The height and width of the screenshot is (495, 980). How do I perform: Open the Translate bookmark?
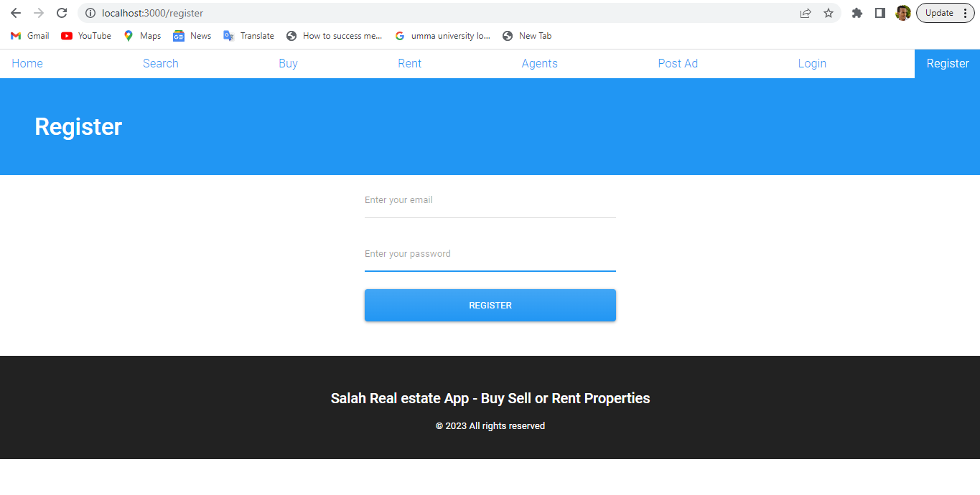(x=248, y=35)
